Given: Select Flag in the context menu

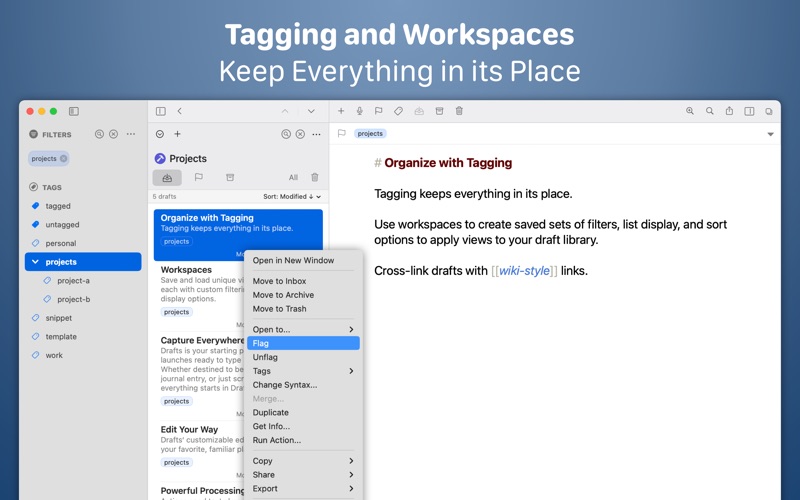Looking at the screenshot, I should (303, 343).
